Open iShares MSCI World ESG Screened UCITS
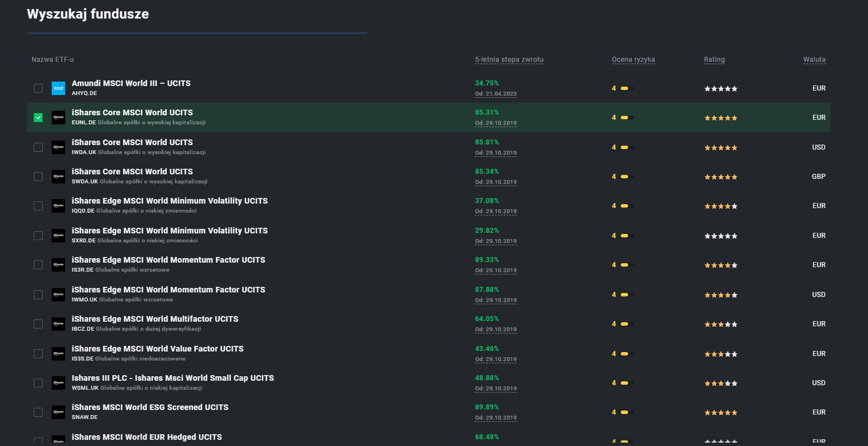Image resolution: width=868 pixels, height=446 pixels. pos(150,407)
